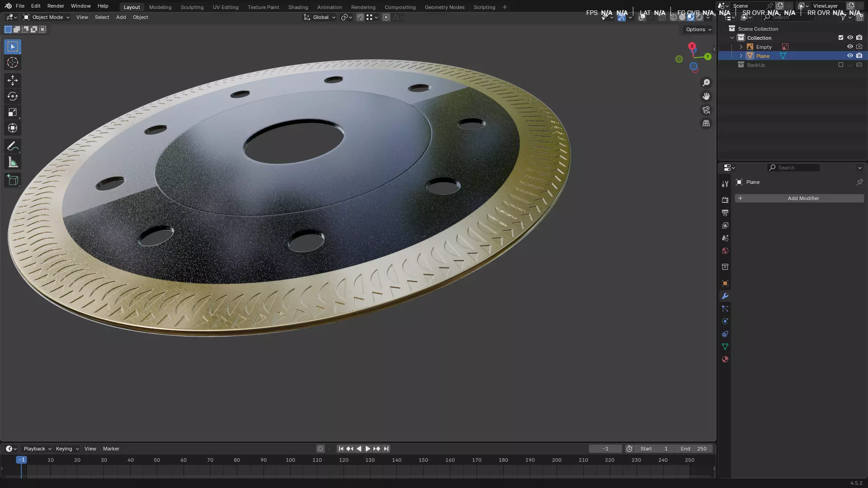The width and height of the screenshot is (868, 488).
Task: Jump to the timeline end frame
Action: click(386, 449)
